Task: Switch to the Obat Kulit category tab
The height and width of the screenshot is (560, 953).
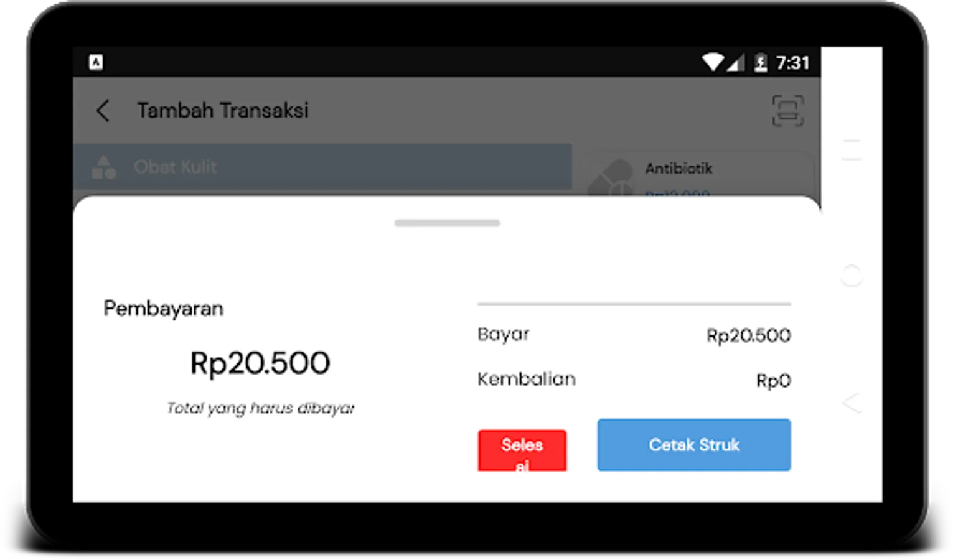Action: (x=322, y=167)
